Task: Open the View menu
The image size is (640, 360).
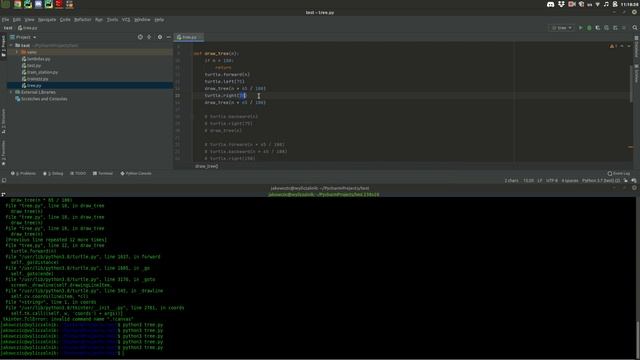Action: [x=29, y=20]
